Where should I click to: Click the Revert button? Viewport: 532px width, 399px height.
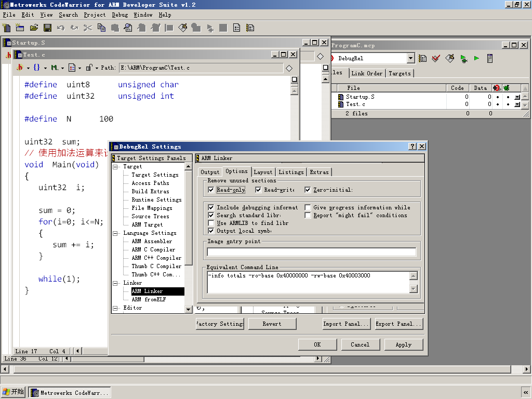(x=272, y=324)
